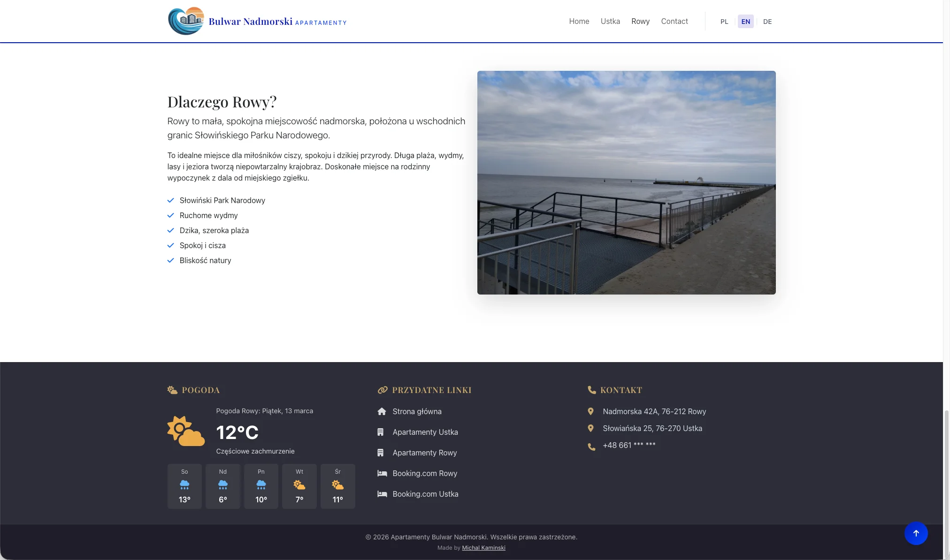The width and height of the screenshot is (950, 560).
Task: Click the building icon next to Apartamenty Ustka
Action: [381, 432]
